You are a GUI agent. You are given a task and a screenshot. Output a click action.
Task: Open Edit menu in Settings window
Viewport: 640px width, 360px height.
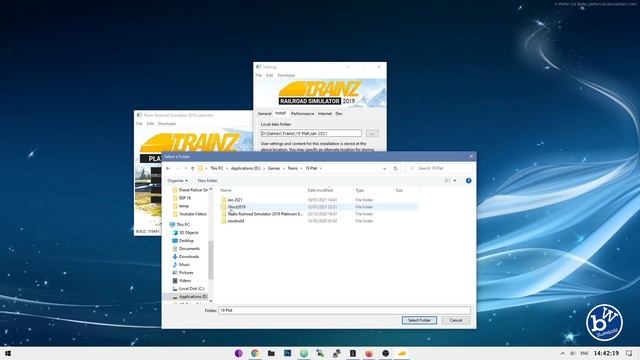pos(269,76)
